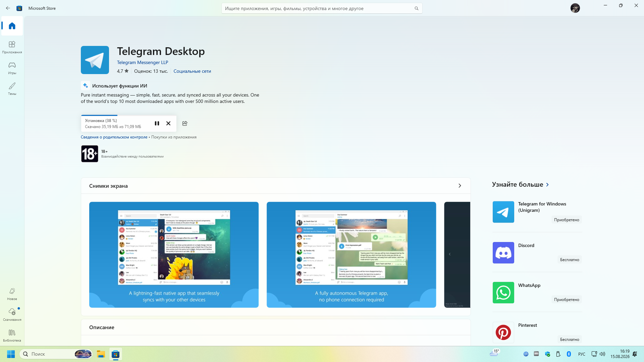Viewport: 644px width, 362px height.
Task: Open the Новое section
Action: tap(12, 294)
